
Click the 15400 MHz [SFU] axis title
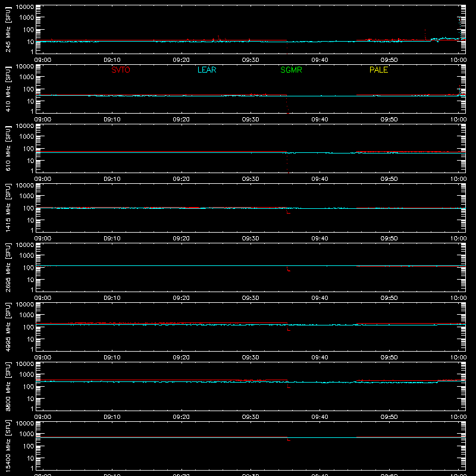[x=8, y=446]
